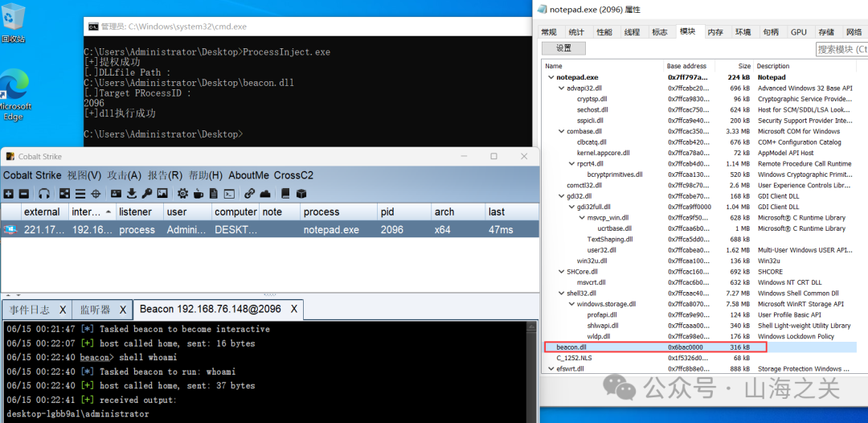Open screenshots picture icon
The height and width of the screenshot is (423, 868).
click(x=162, y=194)
